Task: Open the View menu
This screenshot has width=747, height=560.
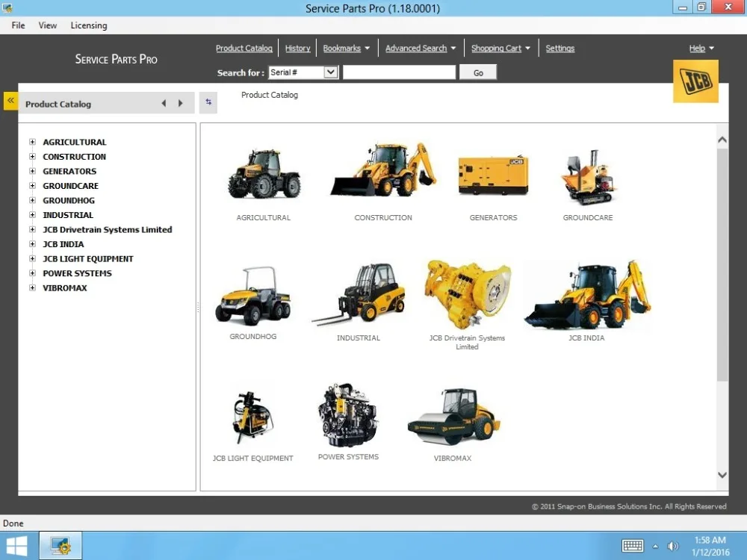Action: pos(48,25)
